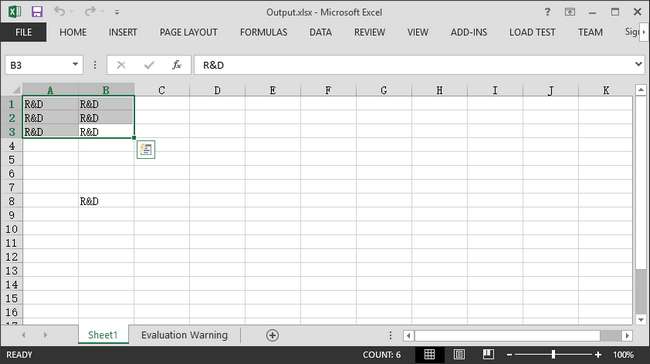Screen dimensions: 650x364
Task: Open the undo history dropdown arrow
Action: (x=72, y=12)
